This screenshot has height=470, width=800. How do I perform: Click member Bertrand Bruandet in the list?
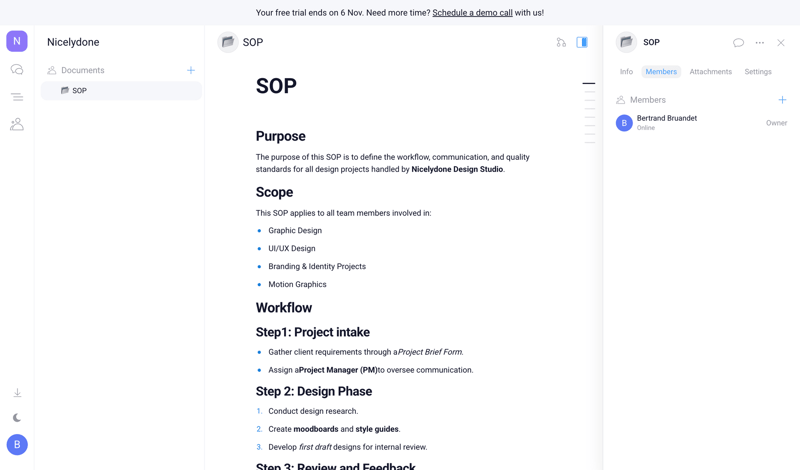tap(667, 122)
